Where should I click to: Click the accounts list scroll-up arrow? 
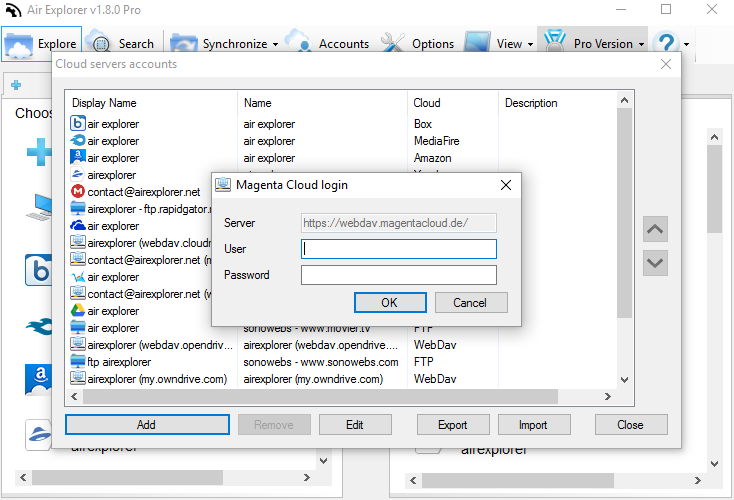point(624,100)
